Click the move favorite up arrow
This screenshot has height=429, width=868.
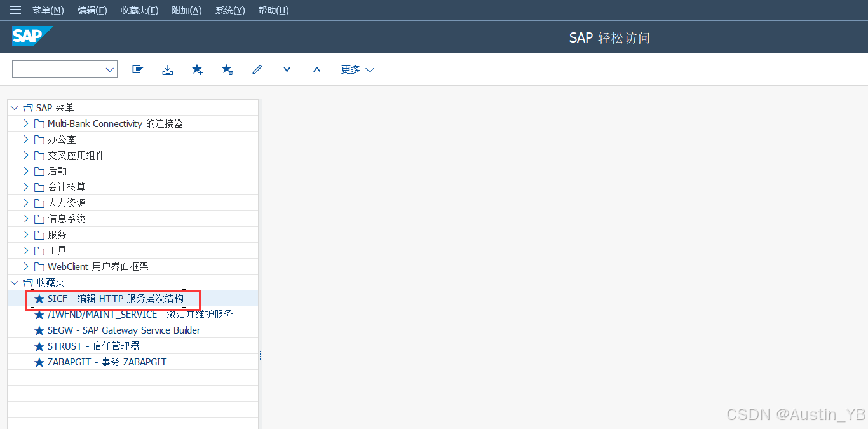[316, 69]
